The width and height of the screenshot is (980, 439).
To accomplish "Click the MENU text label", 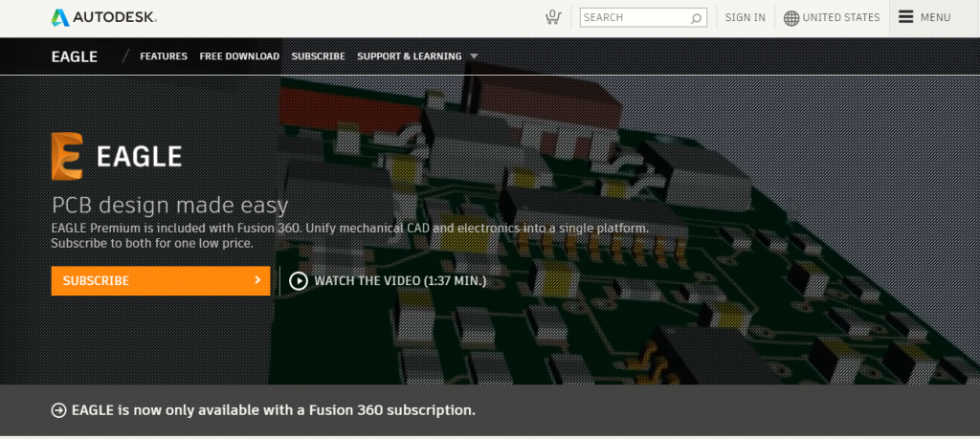I will click(x=936, y=17).
